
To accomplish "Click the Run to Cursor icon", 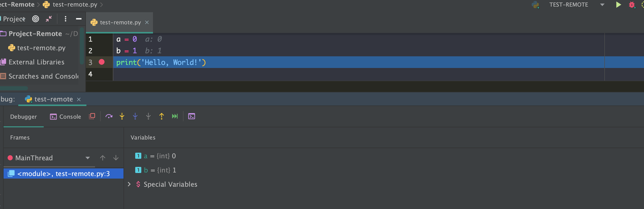I will (175, 117).
